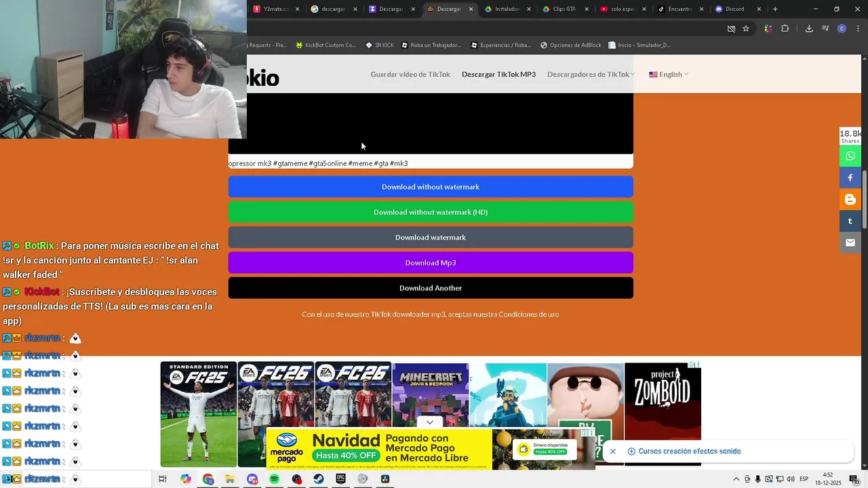Open Steam from taskbar

pos(319,479)
